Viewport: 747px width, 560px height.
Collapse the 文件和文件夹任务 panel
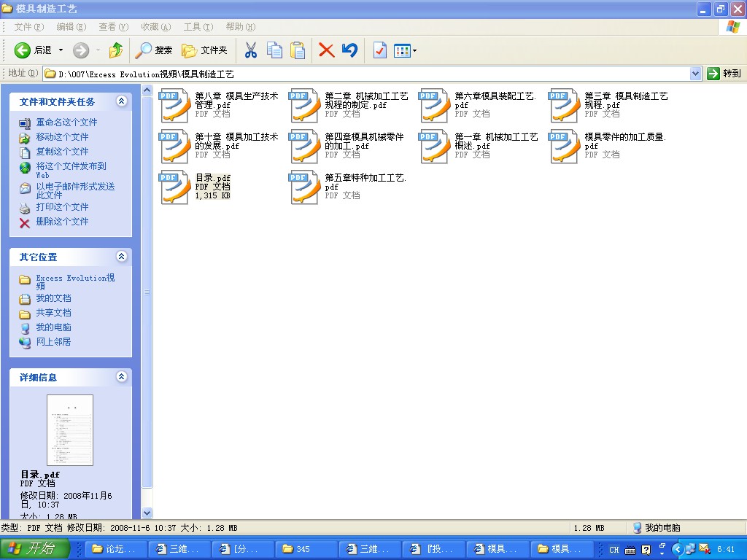click(x=122, y=101)
